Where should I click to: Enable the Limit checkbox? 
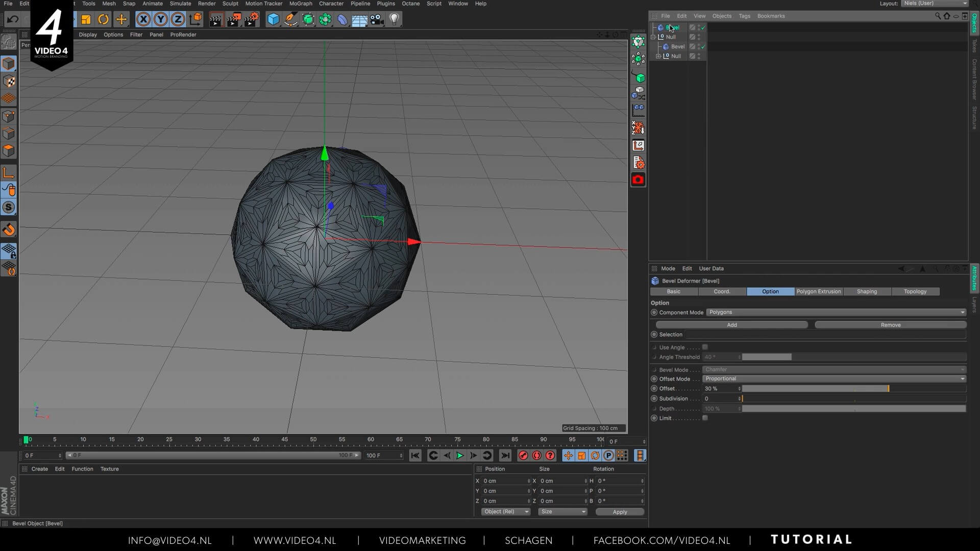[x=705, y=418]
